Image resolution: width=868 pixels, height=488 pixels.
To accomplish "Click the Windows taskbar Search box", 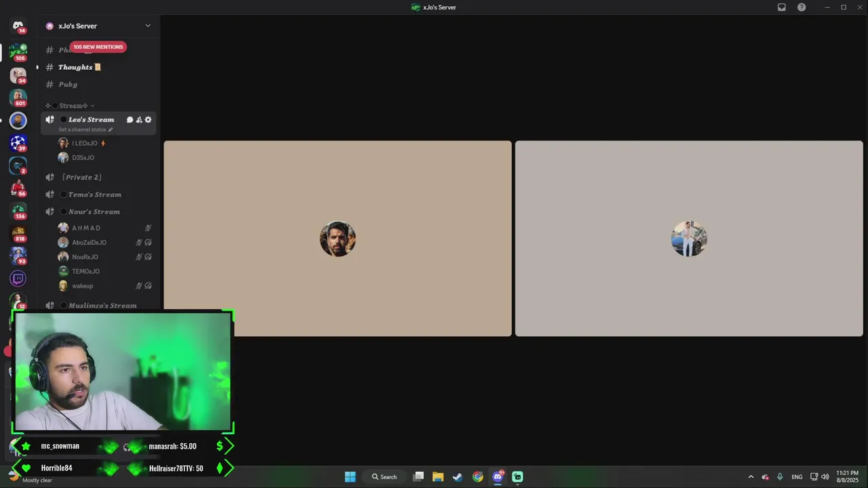I will (384, 476).
